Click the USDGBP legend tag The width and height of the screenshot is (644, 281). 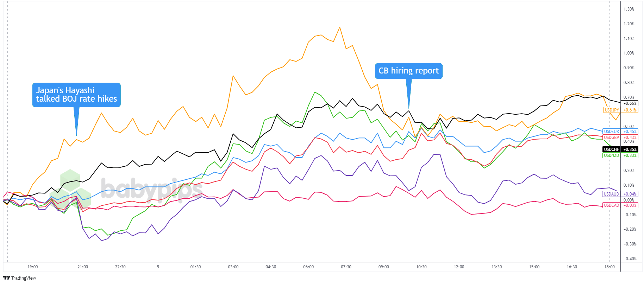coord(612,138)
